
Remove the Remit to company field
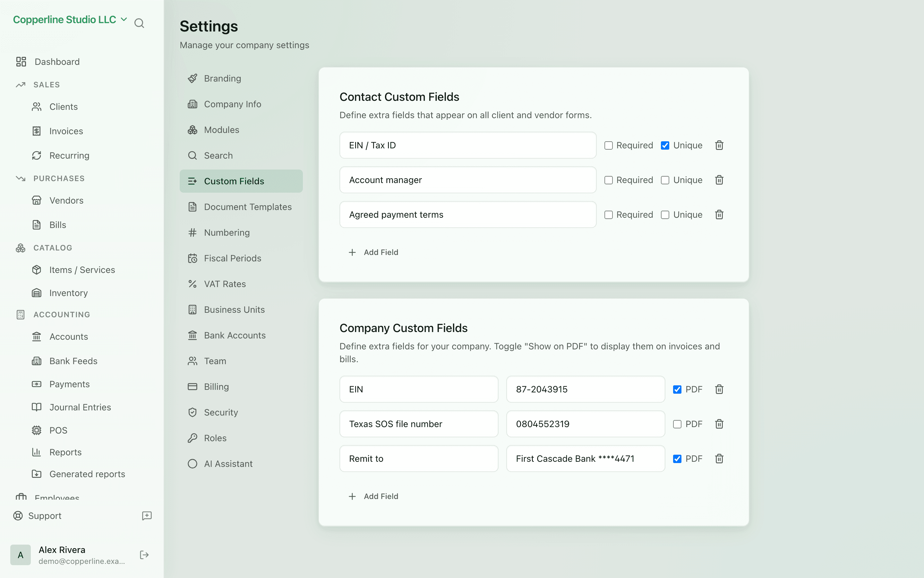pos(719,459)
